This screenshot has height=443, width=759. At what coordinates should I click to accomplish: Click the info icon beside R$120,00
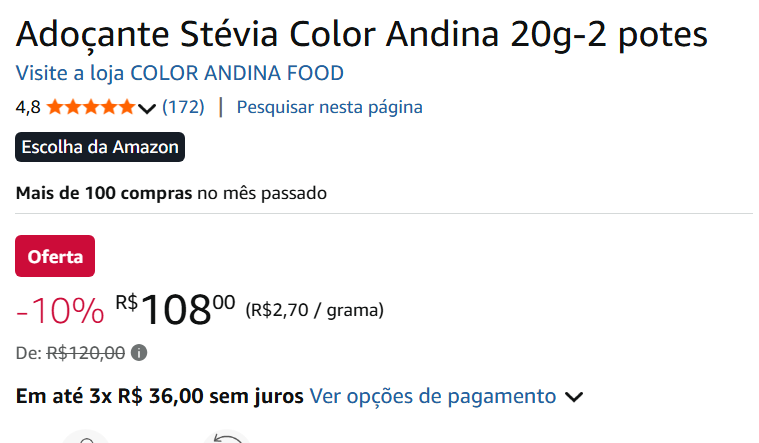tap(139, 352)
